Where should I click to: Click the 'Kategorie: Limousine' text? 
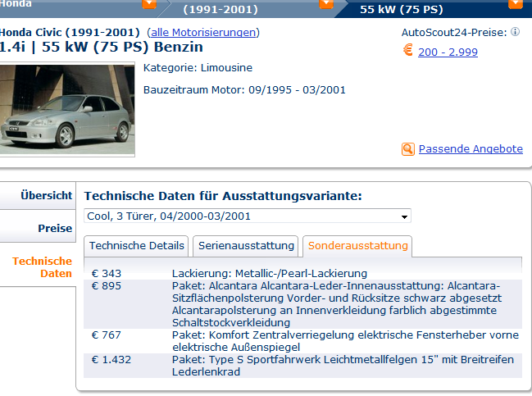[198, 68]
